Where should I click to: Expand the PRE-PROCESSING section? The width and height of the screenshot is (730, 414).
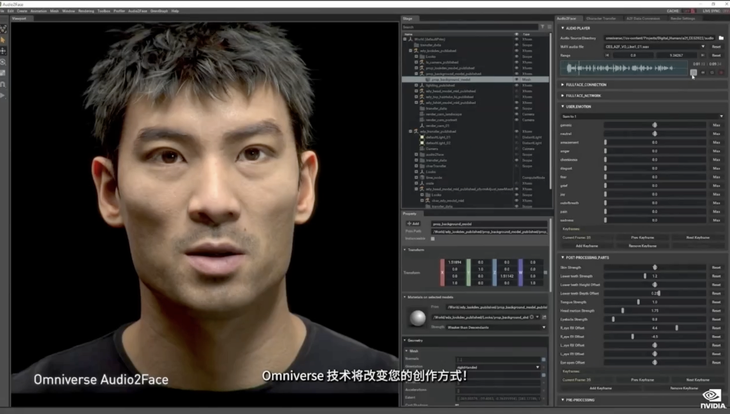562,400
